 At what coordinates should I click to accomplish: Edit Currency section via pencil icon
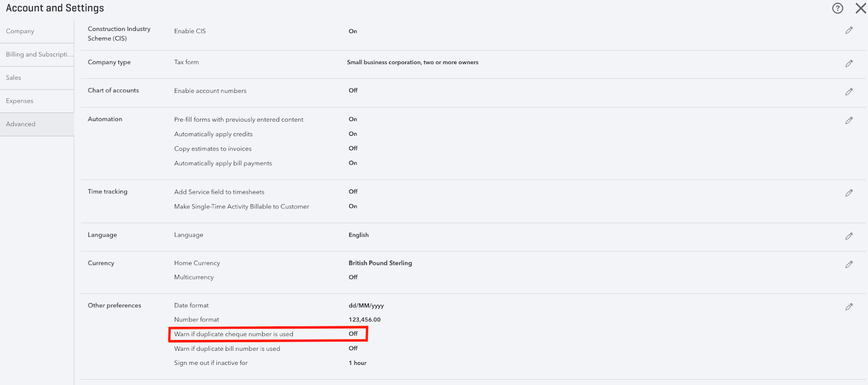[x=849, y=264]
